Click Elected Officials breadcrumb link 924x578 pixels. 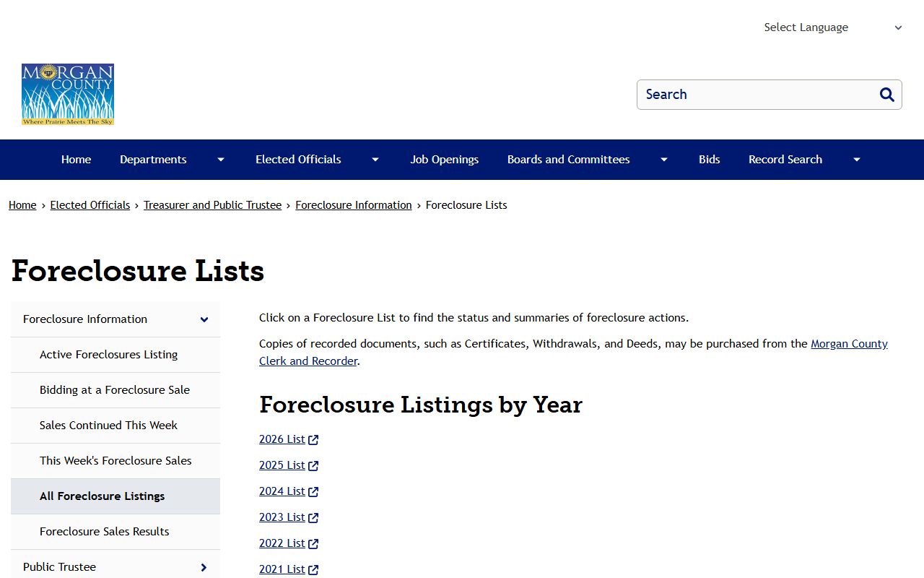point(90,205)
